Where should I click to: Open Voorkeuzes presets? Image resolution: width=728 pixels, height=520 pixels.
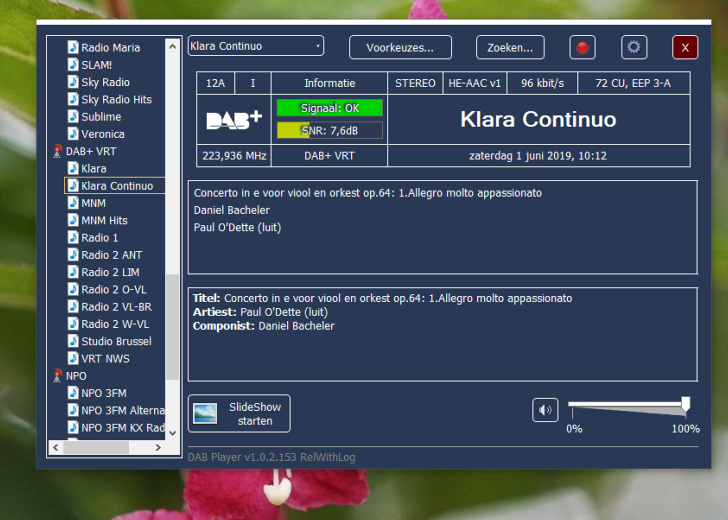click(x=400, y=47)
